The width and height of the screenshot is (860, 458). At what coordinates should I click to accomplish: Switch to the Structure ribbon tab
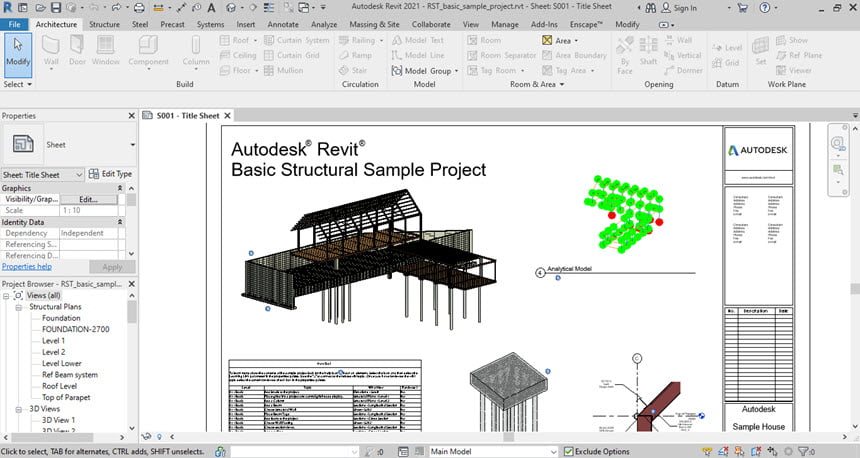tap(104, 25)
